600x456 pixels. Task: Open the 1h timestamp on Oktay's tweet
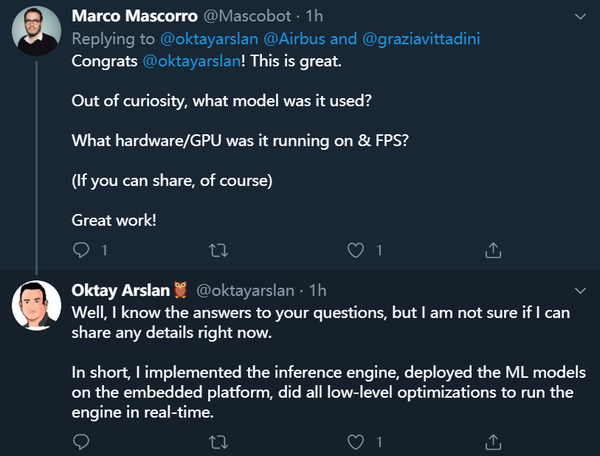point(318,291)
